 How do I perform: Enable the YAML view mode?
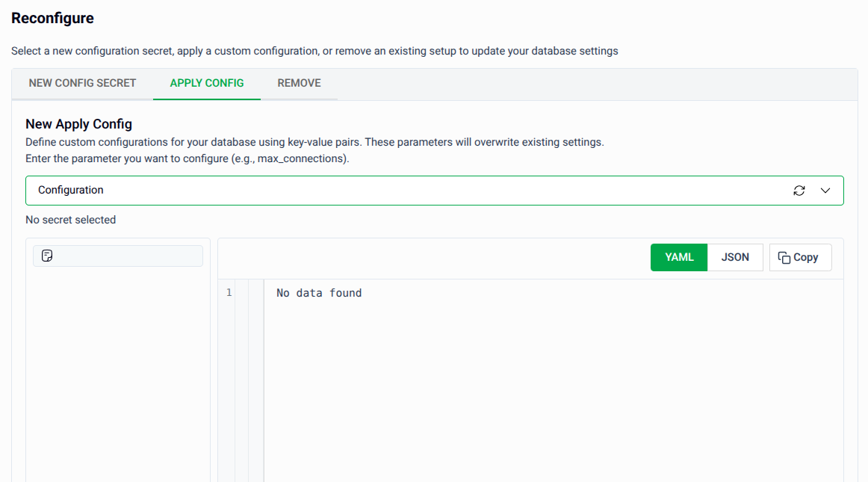point(678,257)
